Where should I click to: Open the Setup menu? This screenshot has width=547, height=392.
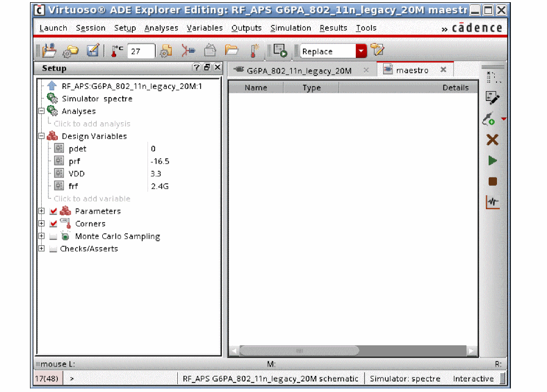click(x=125, y=28)
